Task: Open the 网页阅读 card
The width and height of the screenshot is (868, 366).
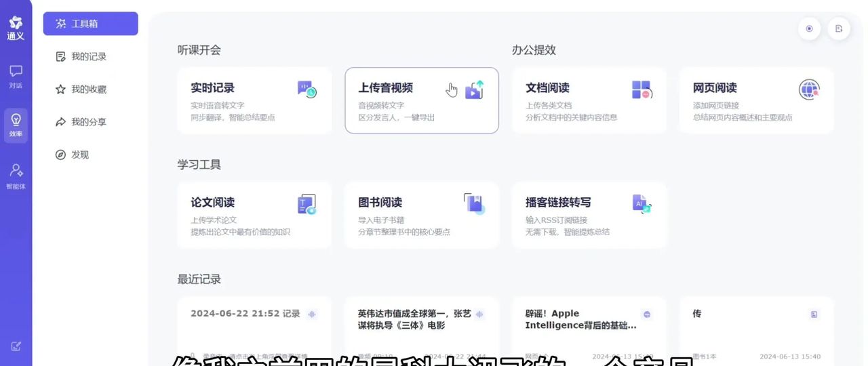Action: tap(757, 100)
